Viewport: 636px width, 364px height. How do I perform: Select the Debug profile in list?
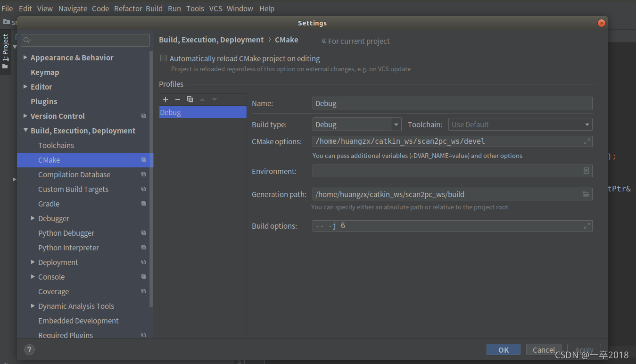point(203,112)
